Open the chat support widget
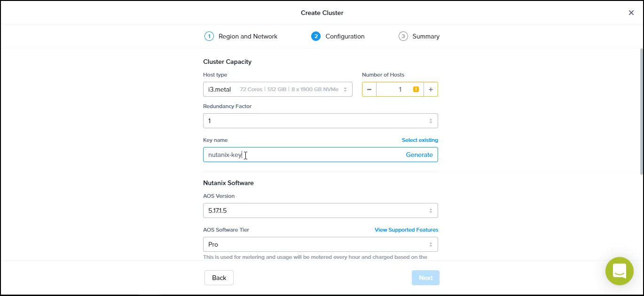This screenshot has height=296, width=644. (619, 271)
